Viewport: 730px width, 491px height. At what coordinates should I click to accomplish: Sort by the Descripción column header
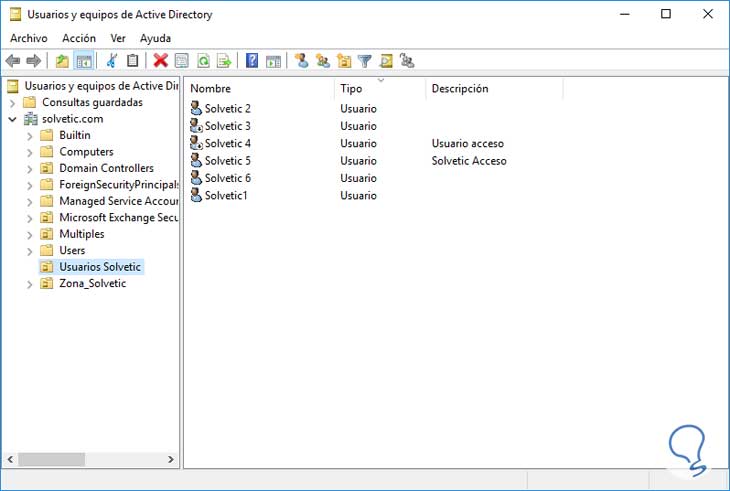(494, 88)
